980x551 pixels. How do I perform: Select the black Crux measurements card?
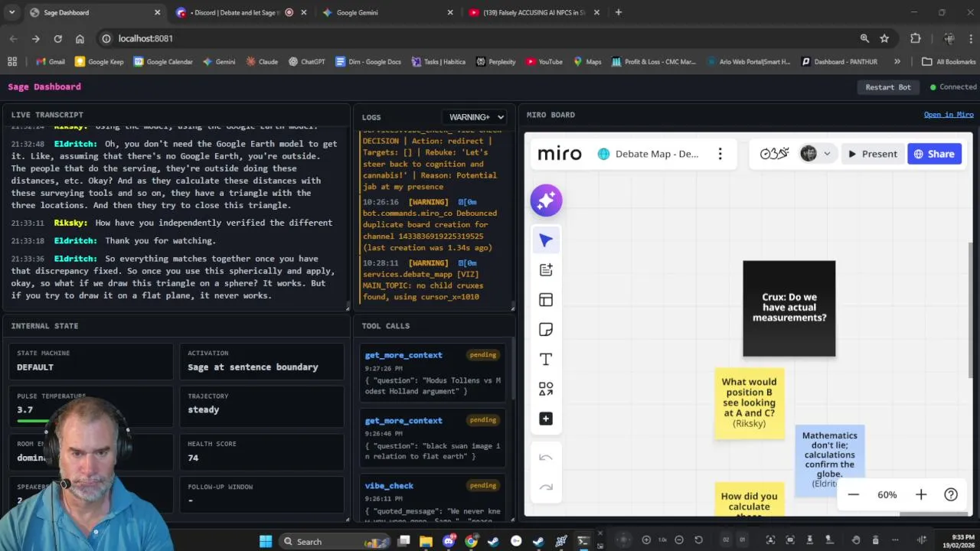(x=789, y=308)
